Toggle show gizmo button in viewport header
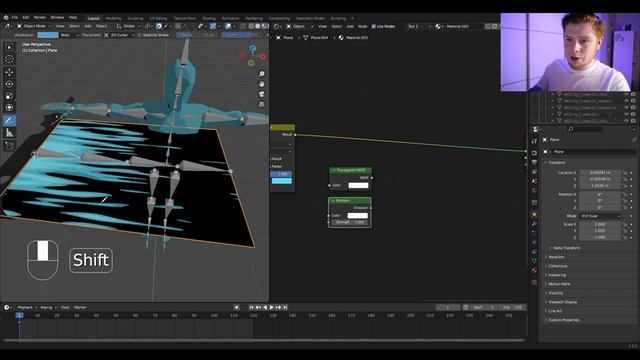Viewport: 640px width, 360px height. 213,26
